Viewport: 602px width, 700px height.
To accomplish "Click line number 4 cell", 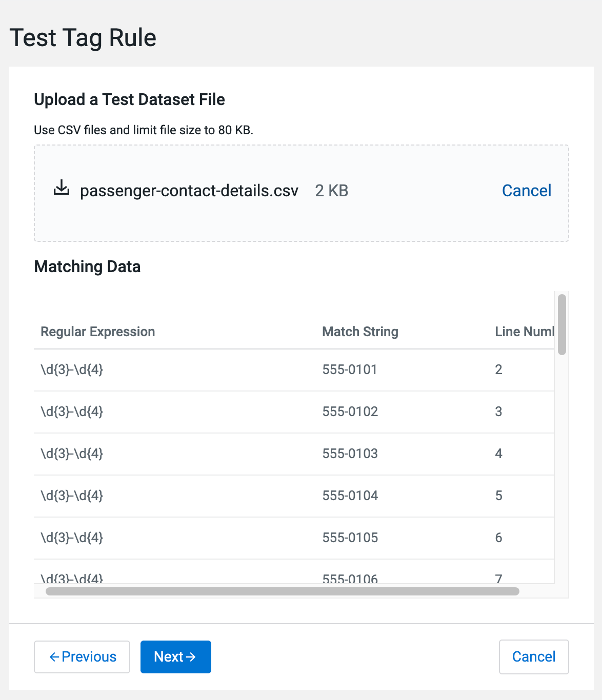I will [x=498, y=454].
